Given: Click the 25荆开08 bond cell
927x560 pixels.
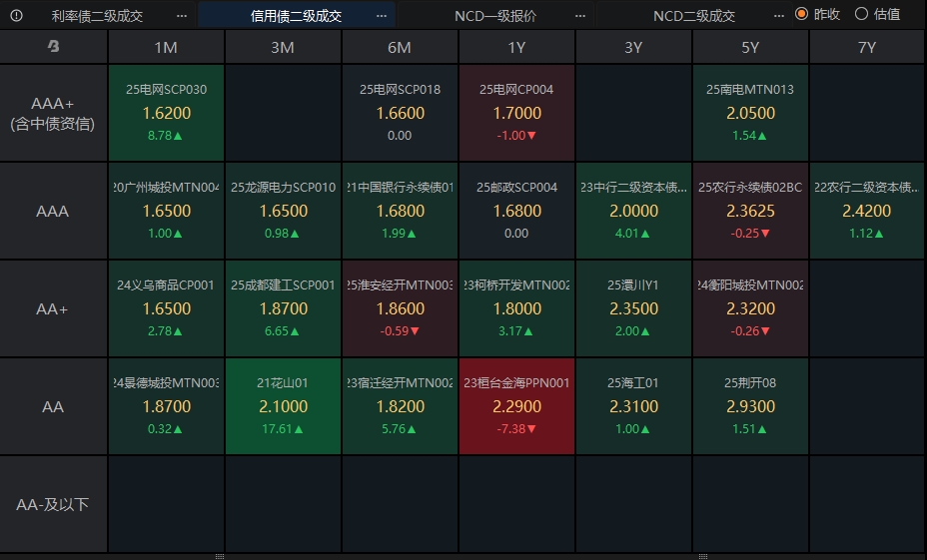Looking at the screenshot, I should pyautogui.click(x=750, y=406).
